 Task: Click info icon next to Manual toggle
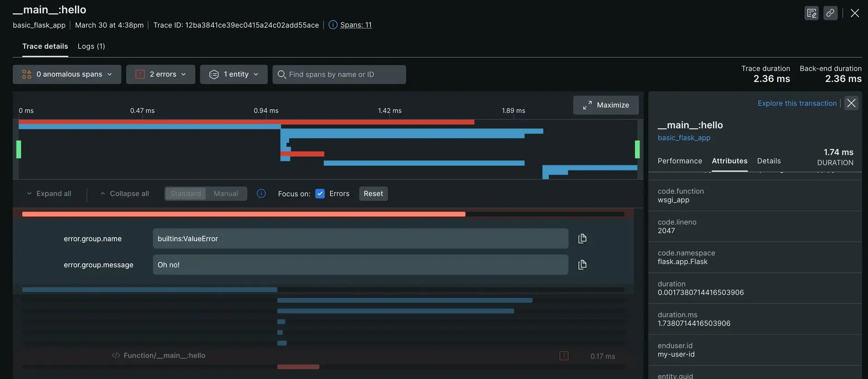261,194
